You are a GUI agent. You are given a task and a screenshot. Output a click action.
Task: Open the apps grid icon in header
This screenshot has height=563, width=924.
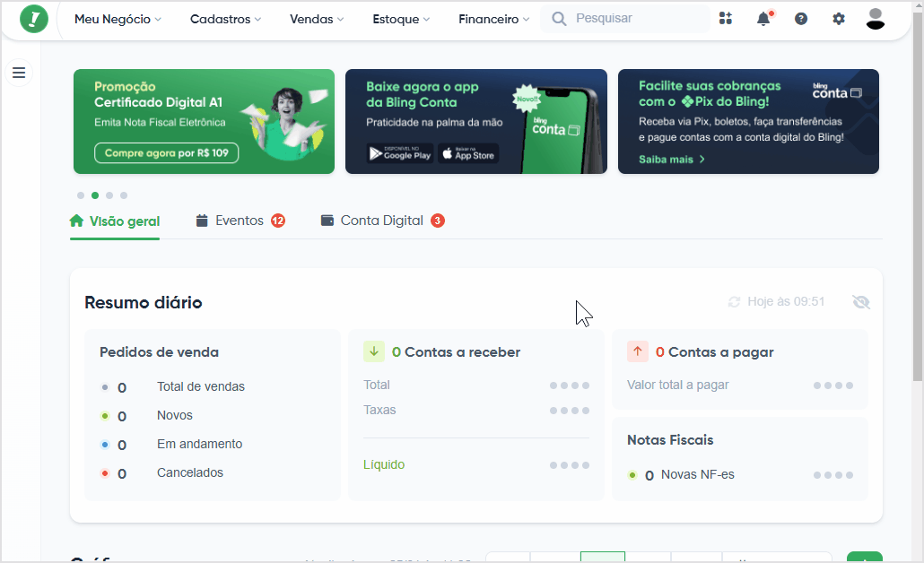point(726,19)
